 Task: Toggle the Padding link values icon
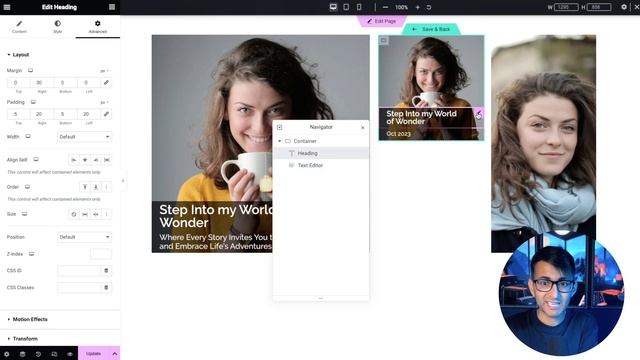(x=106, y=114)
